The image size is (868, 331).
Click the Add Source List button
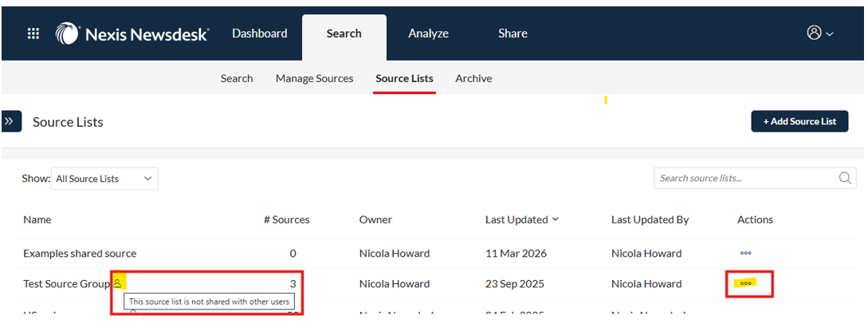(799, 121)
